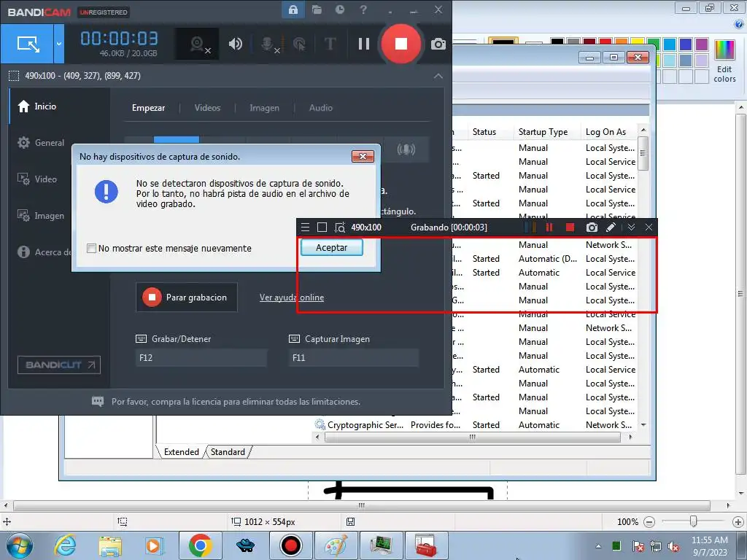
Task: Open Acerca de section in sidebar
Action: coord(44,252)
